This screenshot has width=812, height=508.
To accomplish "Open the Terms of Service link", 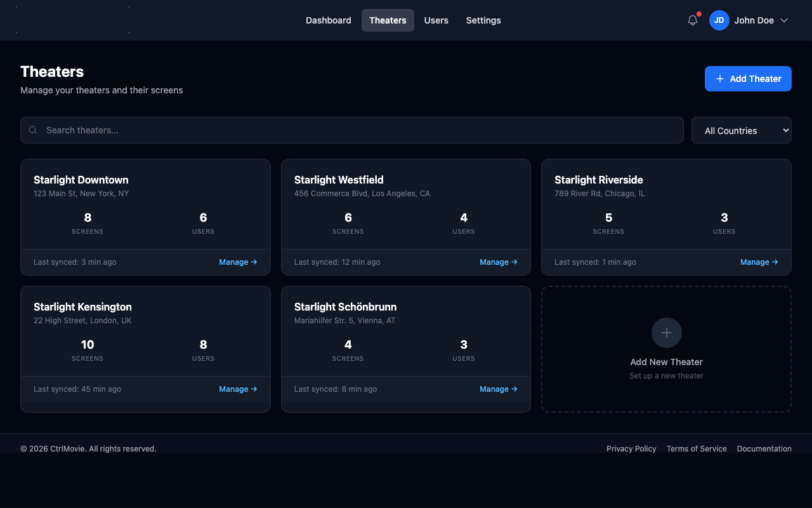I will point(697,449).
